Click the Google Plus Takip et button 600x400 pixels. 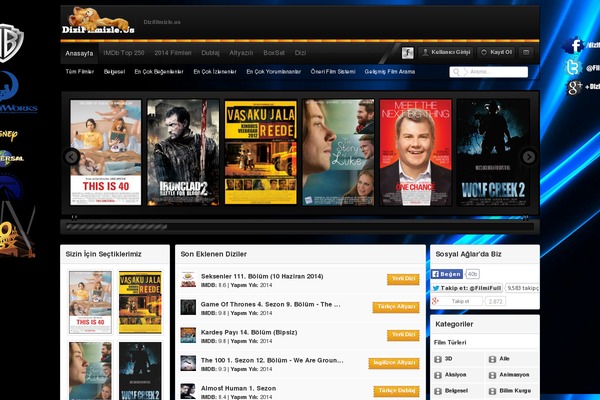[457, 301]
